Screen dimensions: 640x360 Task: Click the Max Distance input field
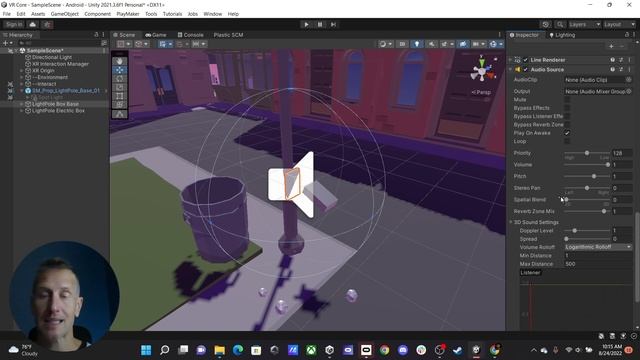598,264
